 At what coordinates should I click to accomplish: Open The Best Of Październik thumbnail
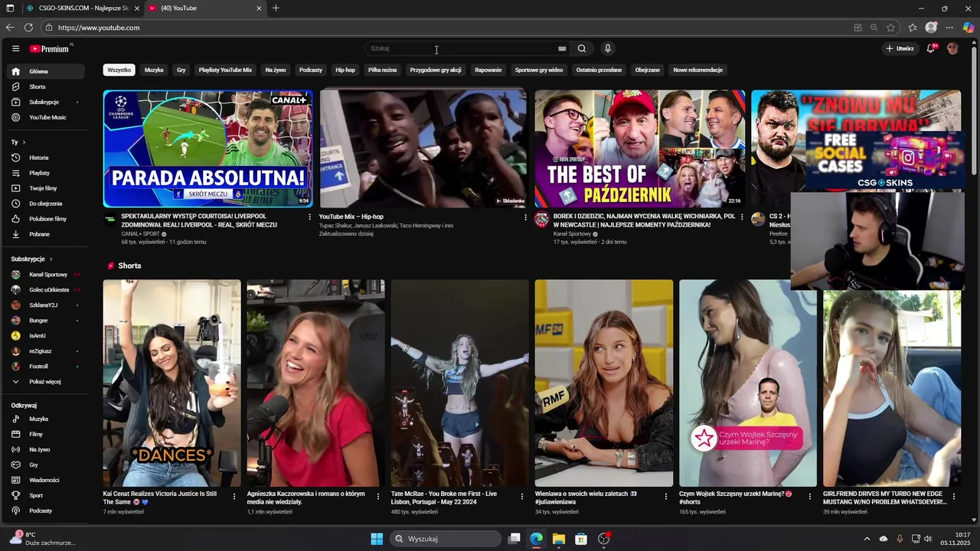coord(639,149)
